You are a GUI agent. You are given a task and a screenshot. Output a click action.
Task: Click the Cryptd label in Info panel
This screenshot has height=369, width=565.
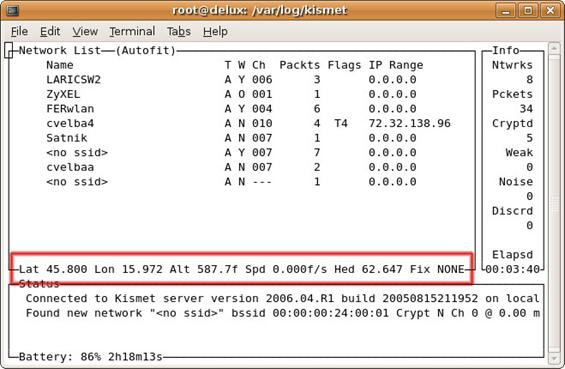click(512, 124)
